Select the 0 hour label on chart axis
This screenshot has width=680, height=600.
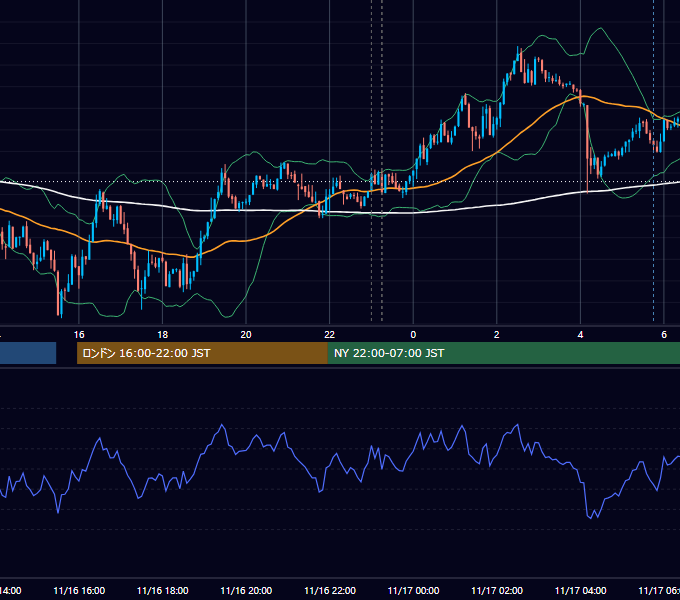(413, 335)
